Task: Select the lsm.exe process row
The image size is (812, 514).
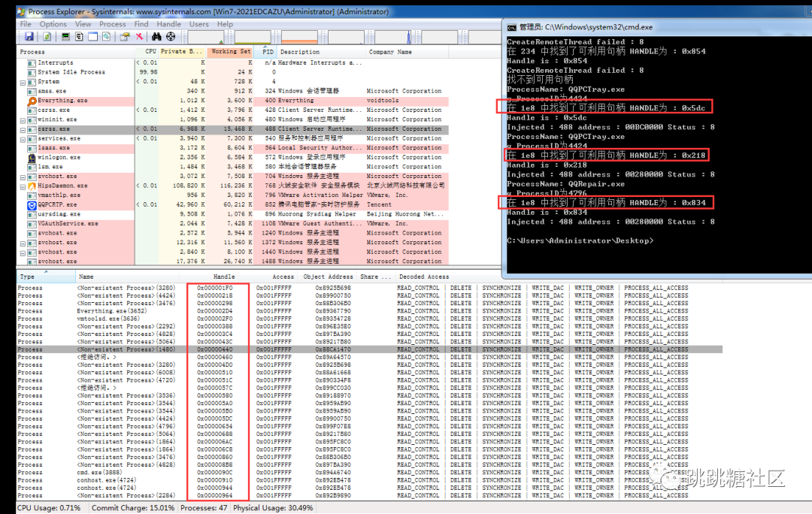Action: [x=233, y=167]
